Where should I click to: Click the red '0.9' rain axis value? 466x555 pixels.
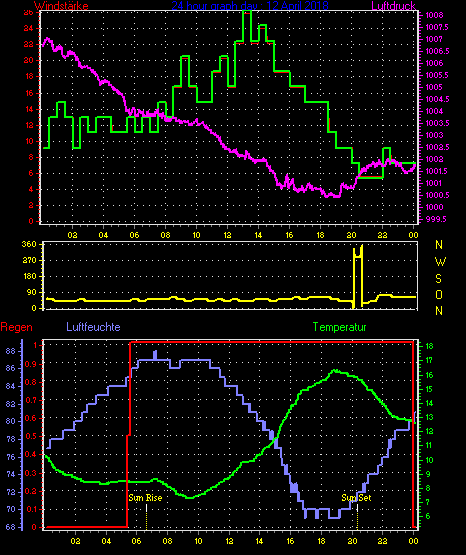tap(30, 364)
